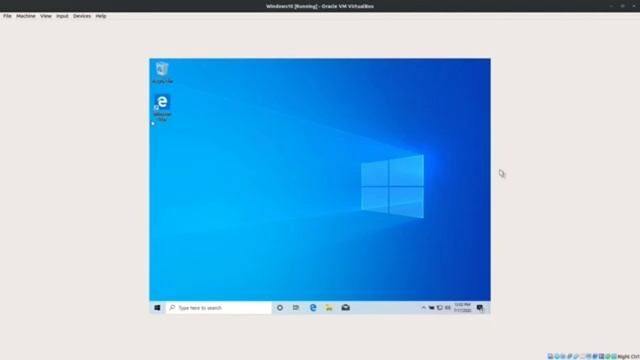Launch Edge from the taskbar
This screenshot has height=360, width=640.
point(313,308)
